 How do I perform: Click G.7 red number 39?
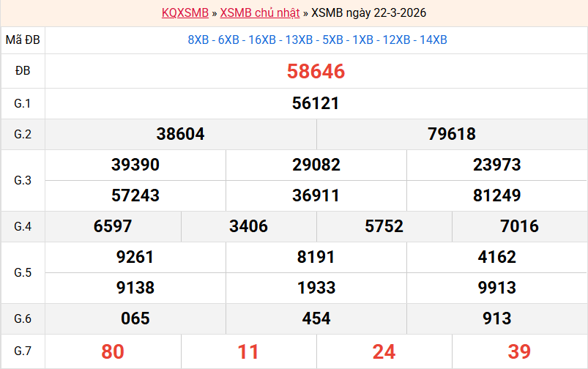point(519,351)
